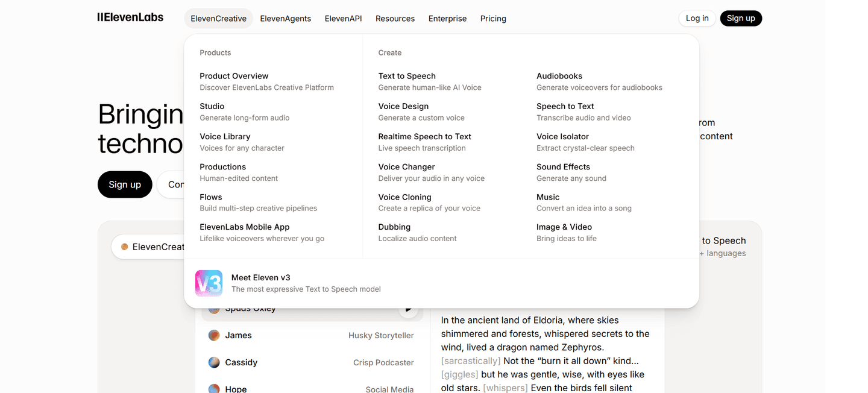Click the Eldoria story text area
The width and height of the screenshot is (868, 393).
[x=546, y=354]
